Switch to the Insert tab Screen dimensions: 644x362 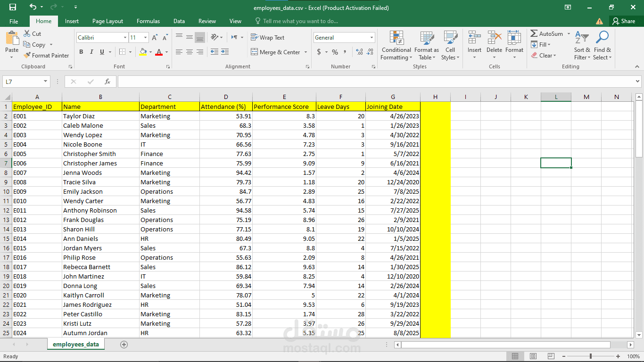[x=72, y=21]
